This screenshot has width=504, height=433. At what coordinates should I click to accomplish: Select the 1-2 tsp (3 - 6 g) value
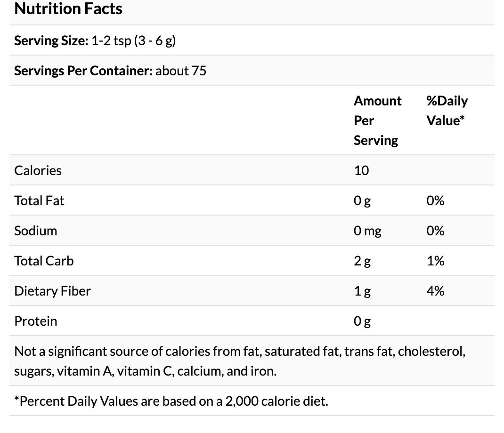(134, 41)
